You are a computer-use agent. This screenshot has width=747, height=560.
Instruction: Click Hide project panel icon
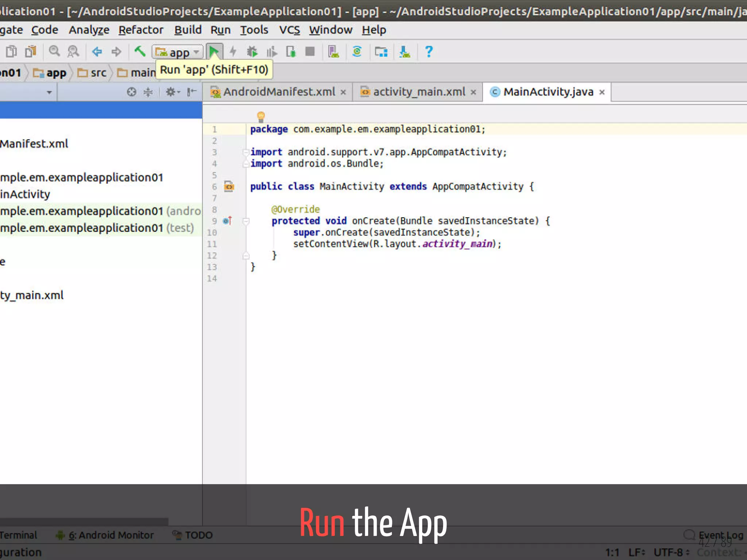(192, 92)
